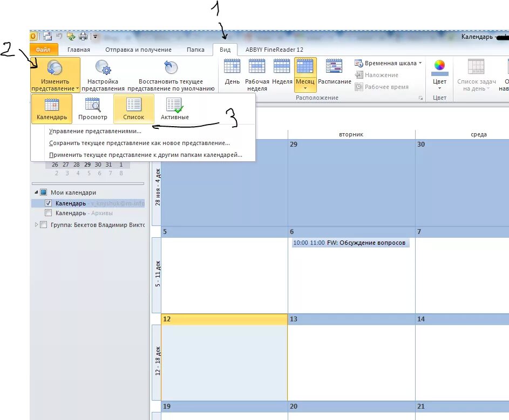This screenshot has height=420, width=509.
Task: Switch calendar to Расписание view
Action: [334, 71]
